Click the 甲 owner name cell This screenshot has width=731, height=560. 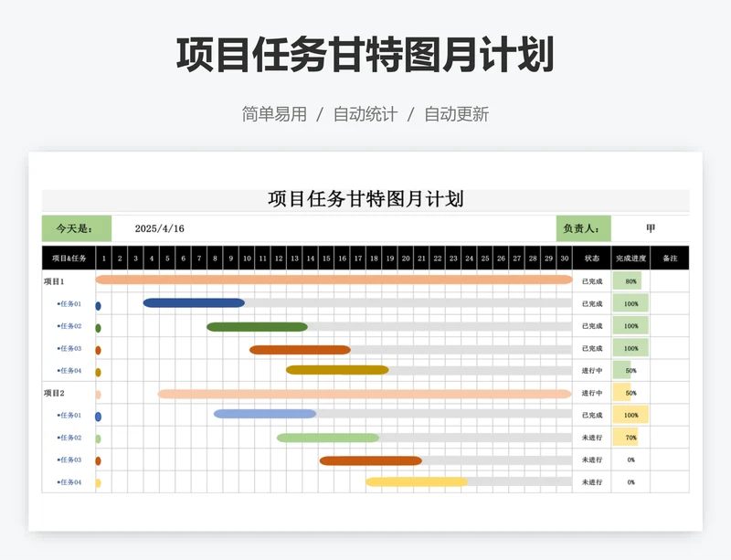pos(651,228)
